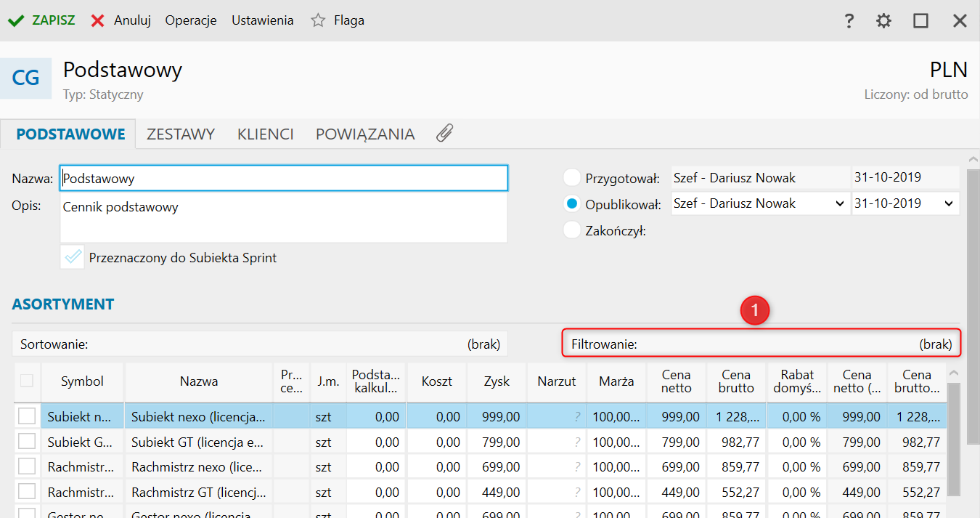This screenshot has width=980, height=518.
Task: Open the Filtrowanie selector
Action: (761, 344)
